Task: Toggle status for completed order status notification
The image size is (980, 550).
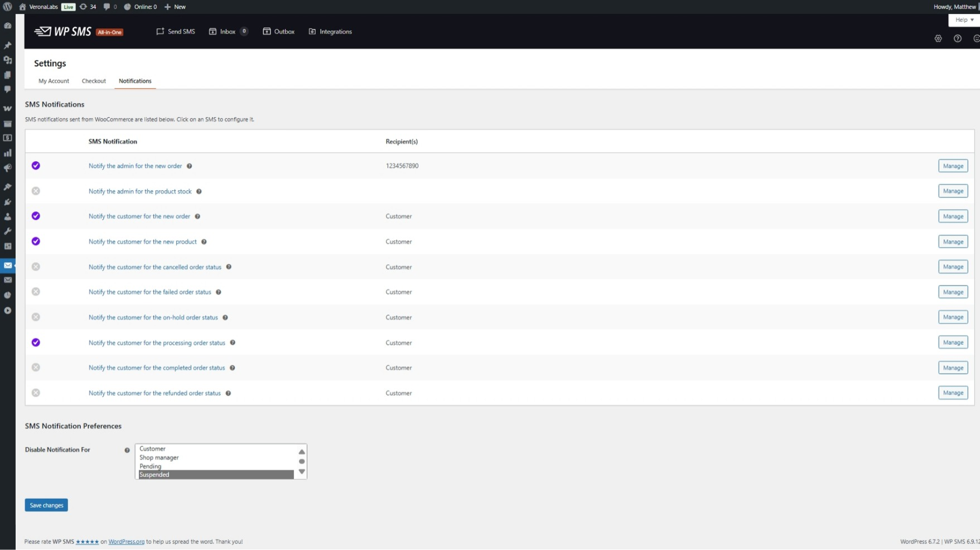Action: tap(36, 368)
